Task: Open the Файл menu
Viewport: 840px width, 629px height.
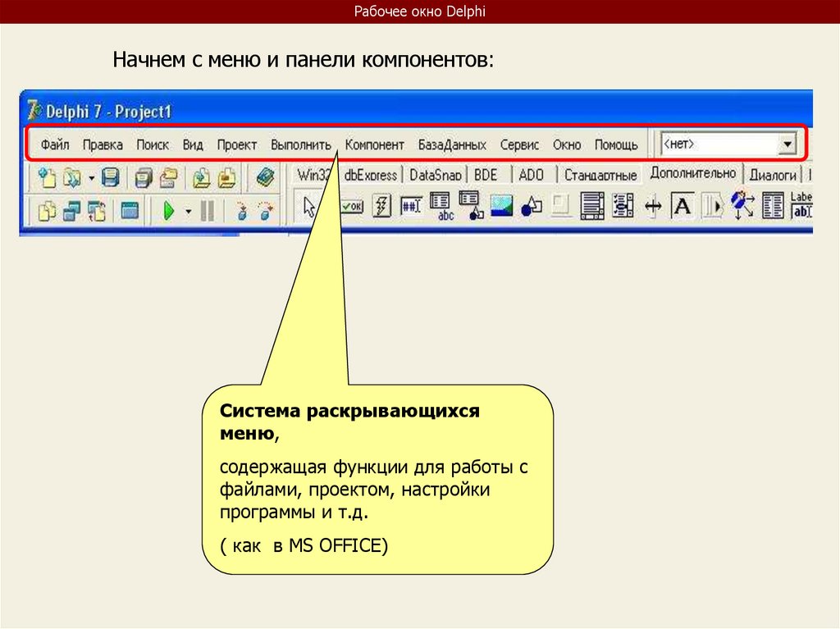Action: 55,144
